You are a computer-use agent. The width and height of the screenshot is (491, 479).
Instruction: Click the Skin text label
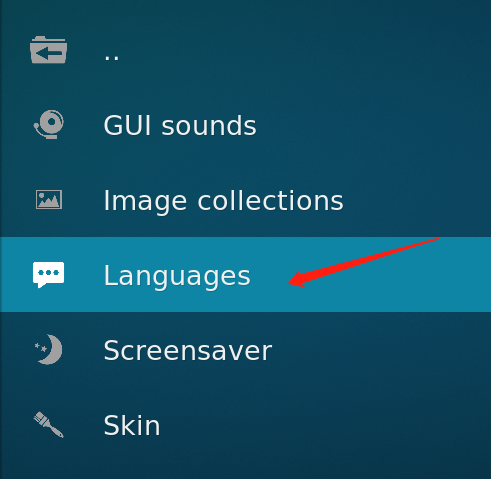pos(132,425)
